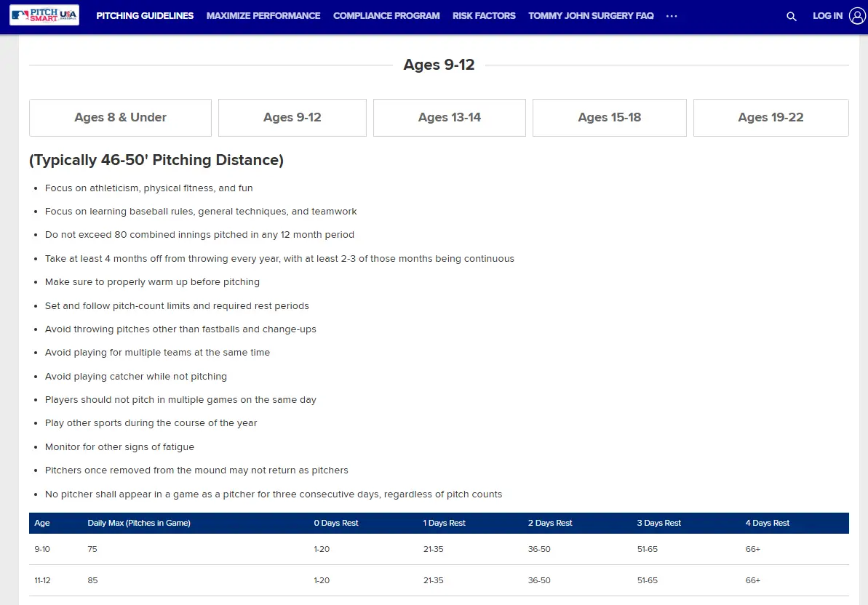The height and width of the screenshot is (605, 868).
Task: Open Tommy John Surgery FAQ
Action: click(x=591, y=16)
